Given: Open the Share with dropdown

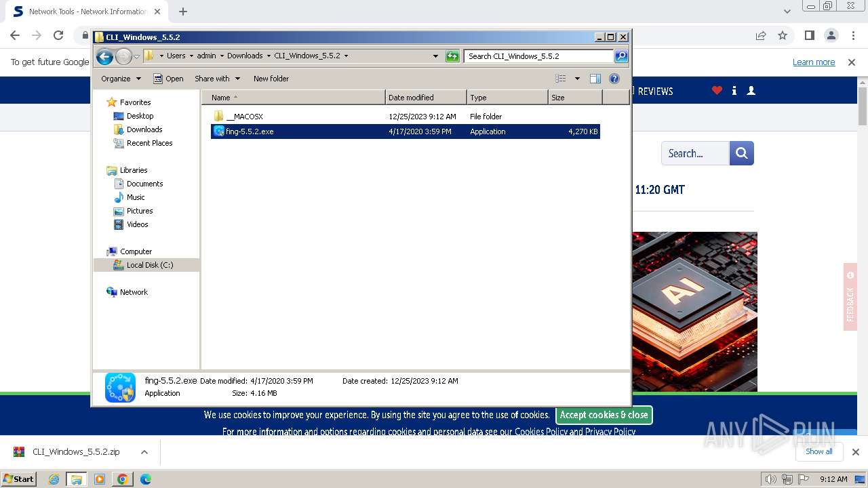Looking at the screenshot, I should 217,79.
